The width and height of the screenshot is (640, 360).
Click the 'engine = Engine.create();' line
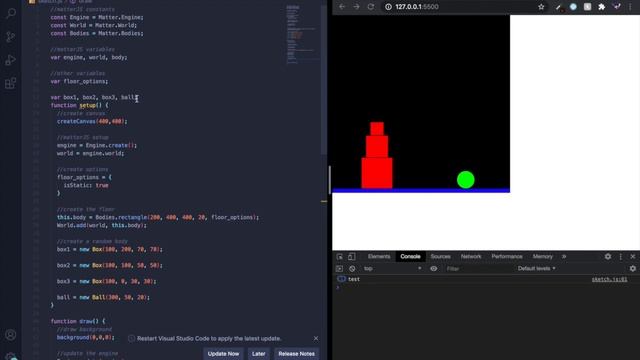coord(97,145)
